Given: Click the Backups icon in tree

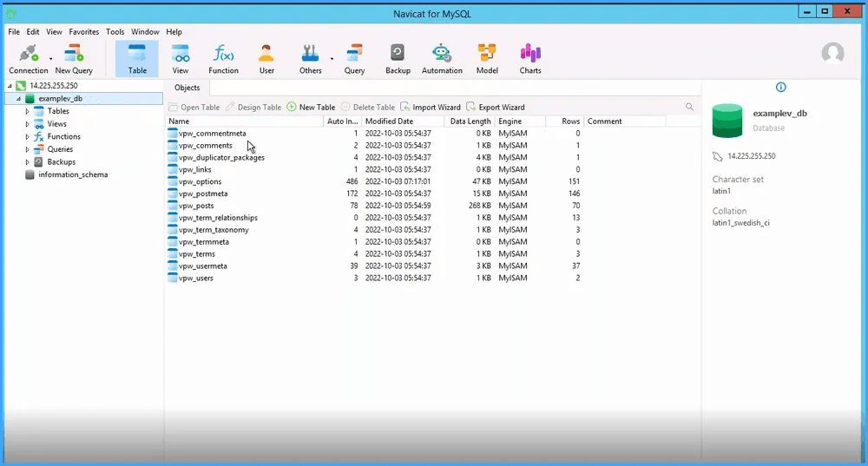Looking at the screenshot, I should (x=38, y=161).
